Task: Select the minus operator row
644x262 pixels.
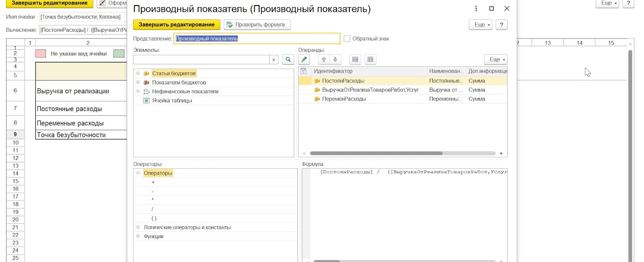Action: point(215,191)
